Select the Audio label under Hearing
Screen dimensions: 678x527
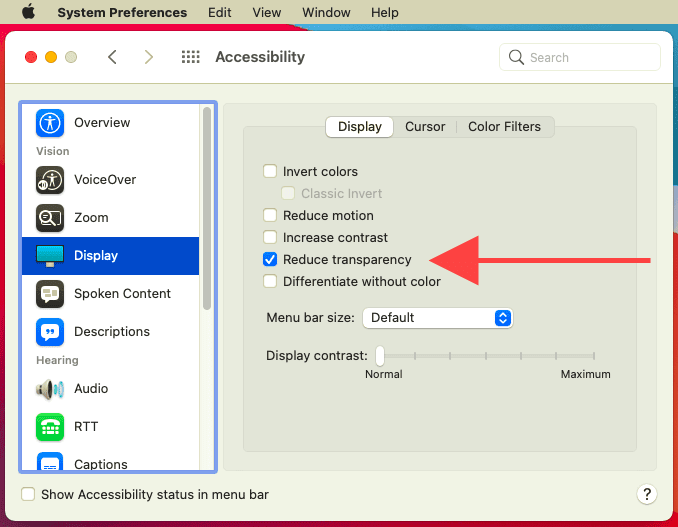pyautogui.click(x=91, y=389)
